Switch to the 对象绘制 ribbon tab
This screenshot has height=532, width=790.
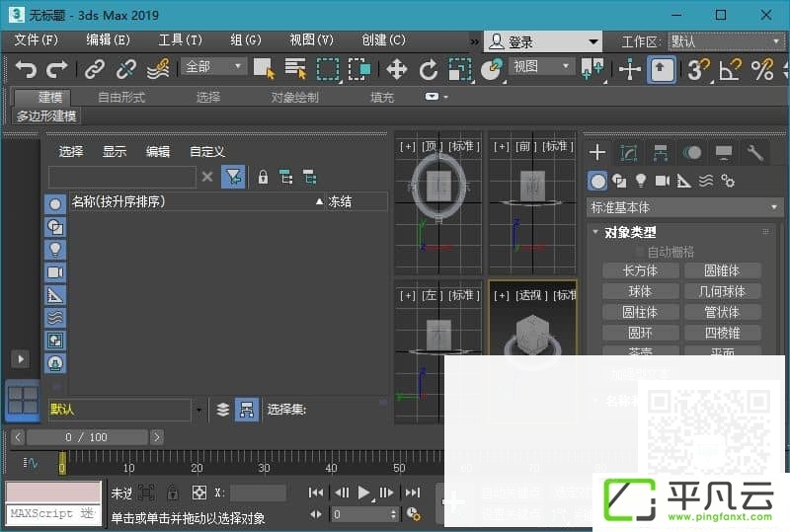pyautogui.click(x=294, y=98)
